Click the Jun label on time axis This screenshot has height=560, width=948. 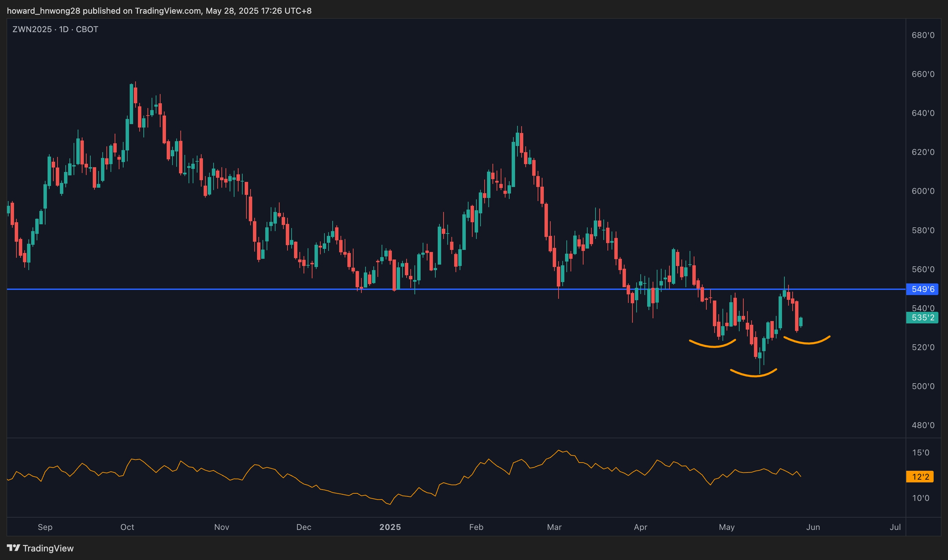[813, 527]
